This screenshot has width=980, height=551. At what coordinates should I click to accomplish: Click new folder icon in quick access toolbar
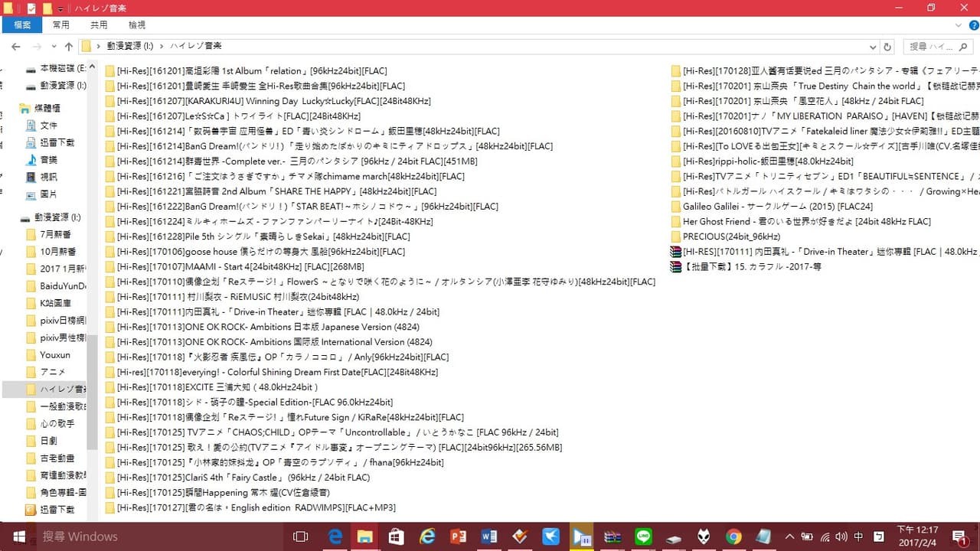[x=47, y=8]
